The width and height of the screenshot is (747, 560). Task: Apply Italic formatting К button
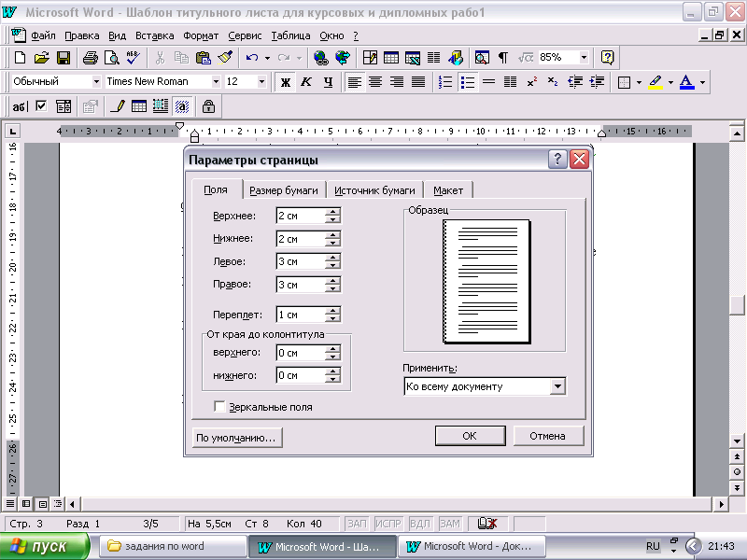(306, 82)
